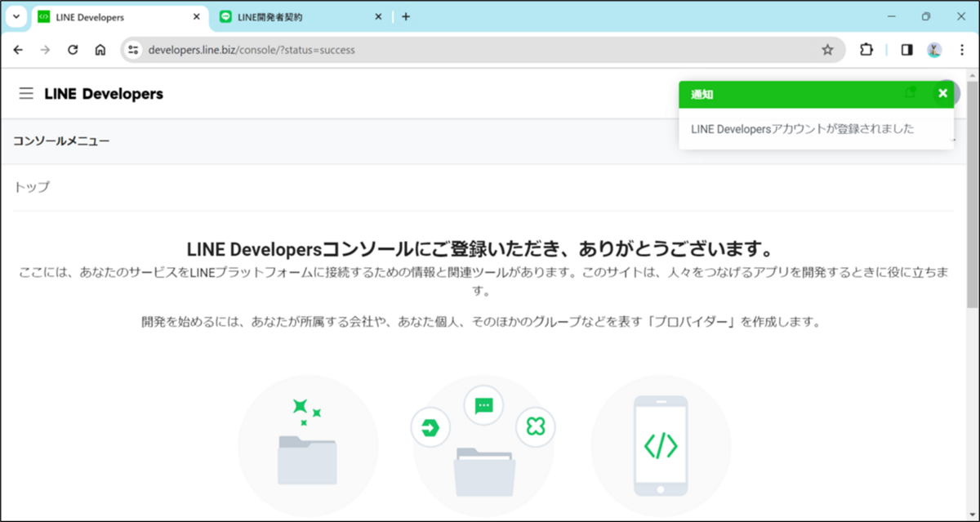This screenshot has height=522, width=980.
Task: Open the tab search dropdown arrow
Action: (16, 16)
